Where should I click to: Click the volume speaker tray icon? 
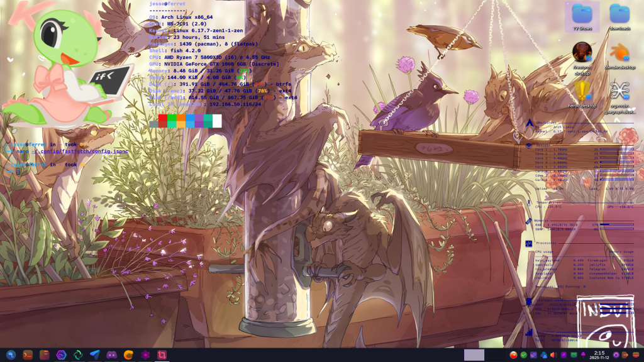point(553,355)
